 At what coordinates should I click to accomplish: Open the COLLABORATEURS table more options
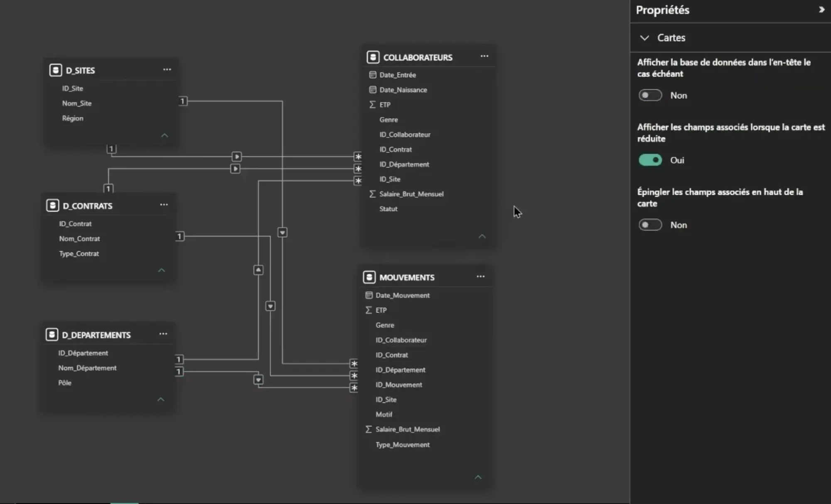(x=484, y=56)
